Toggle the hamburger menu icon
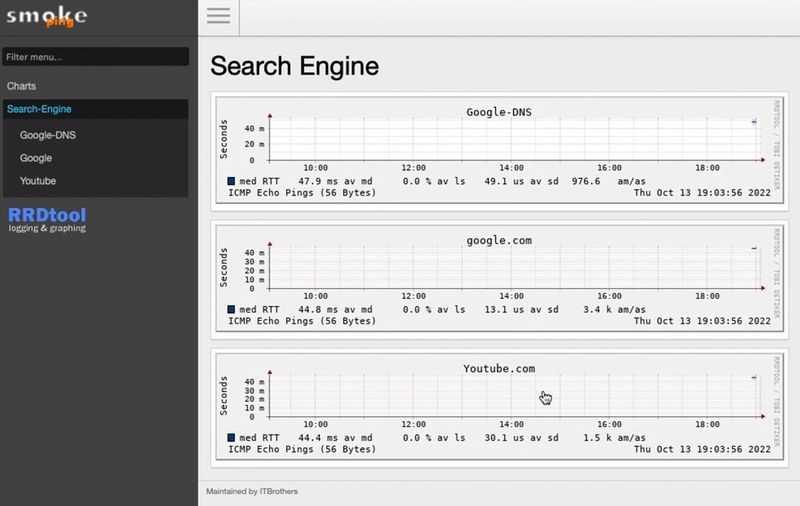800x506 pixels. [x=218, y=15]
